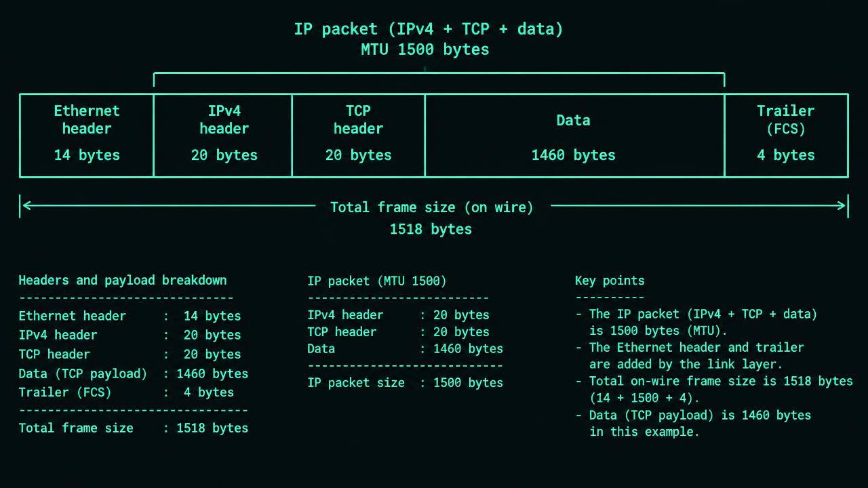Click the "IP packet size : 1500 bytes" row
The height and width of the screenshot is (488, 868).
coord(406,383)
